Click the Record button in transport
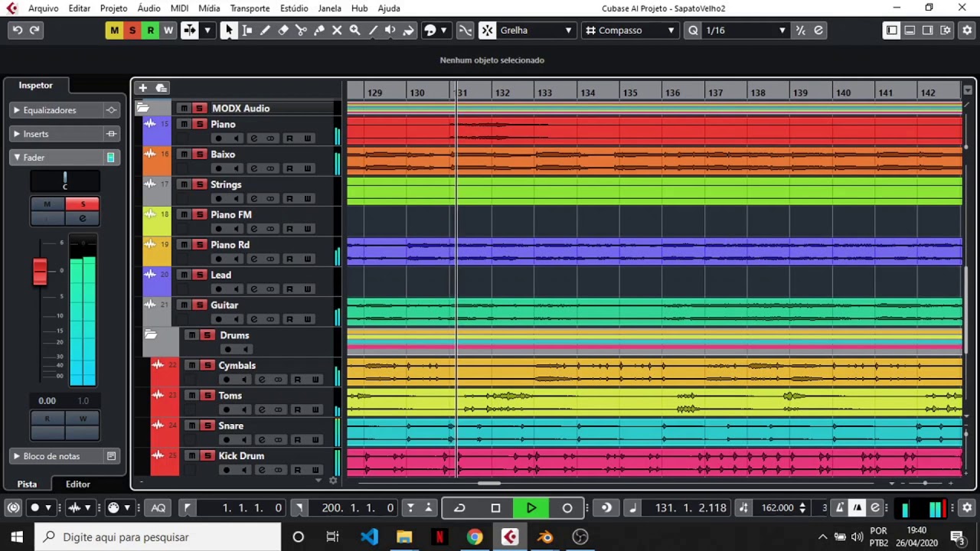 coord(567,507)
